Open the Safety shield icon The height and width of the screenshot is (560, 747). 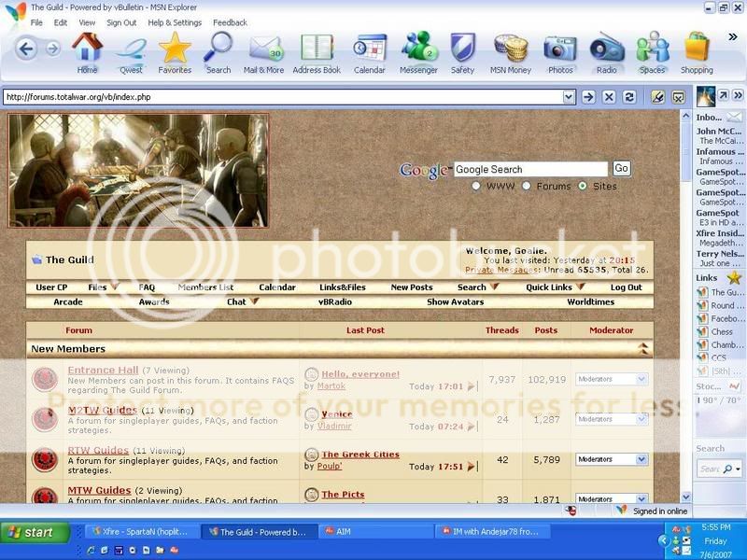pyautogui.click(x=462, y=53)
